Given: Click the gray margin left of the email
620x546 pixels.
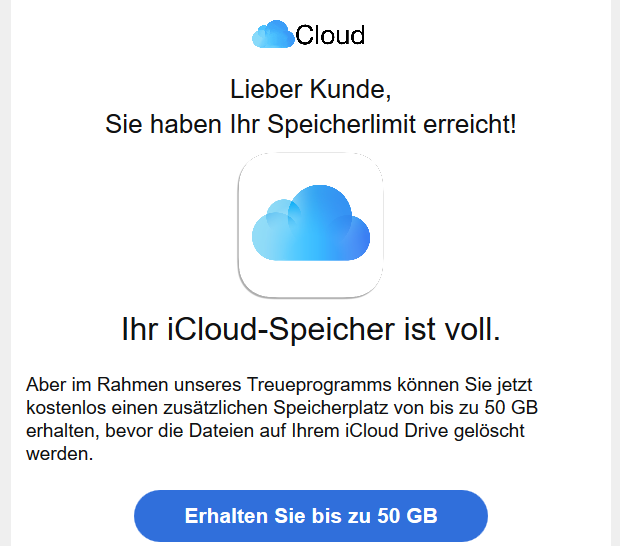Looking at the screenshot, I should click(x=5, y=273).
